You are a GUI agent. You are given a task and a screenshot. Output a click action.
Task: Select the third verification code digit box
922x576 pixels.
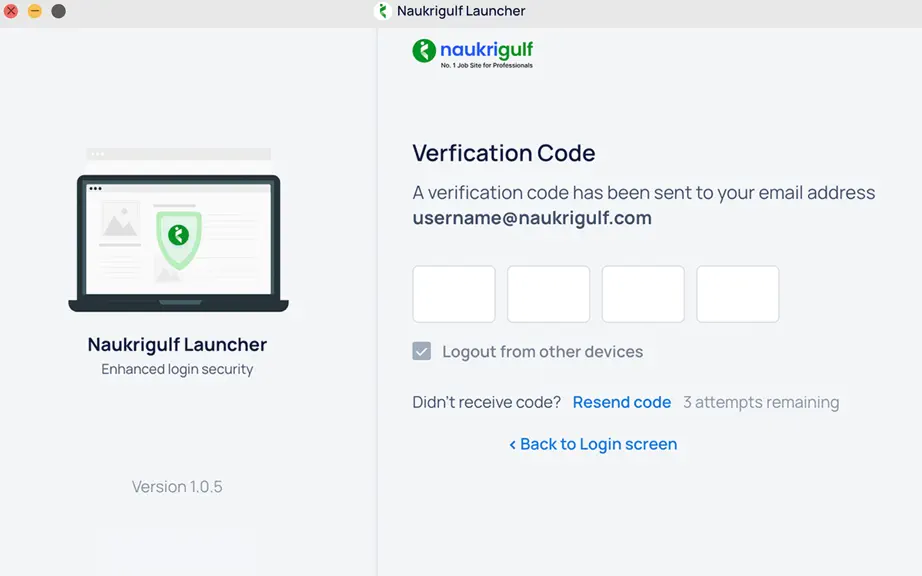tap(643, 294)
